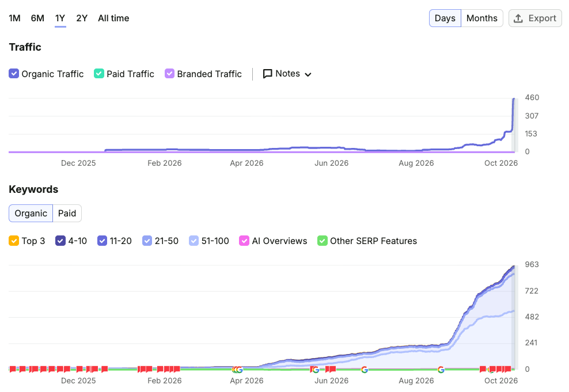Open the leftmost red note flag
The height and width of the screenshot is (392, 569).
pos(13,369)
